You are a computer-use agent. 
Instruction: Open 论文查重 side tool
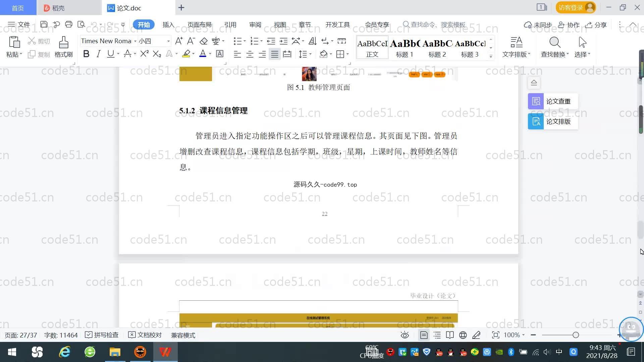[553, 101]
